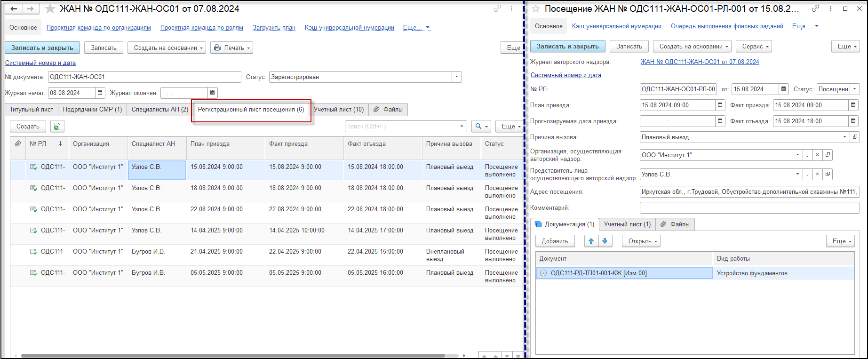This screenshot has height=359, width=868.
Task: Move document down with blue arrow
Action: 605,241
